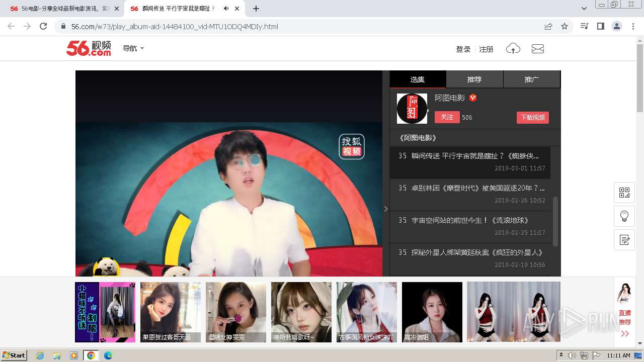
Task: Share this page icon in address bar
Action: tap(548, 26)
